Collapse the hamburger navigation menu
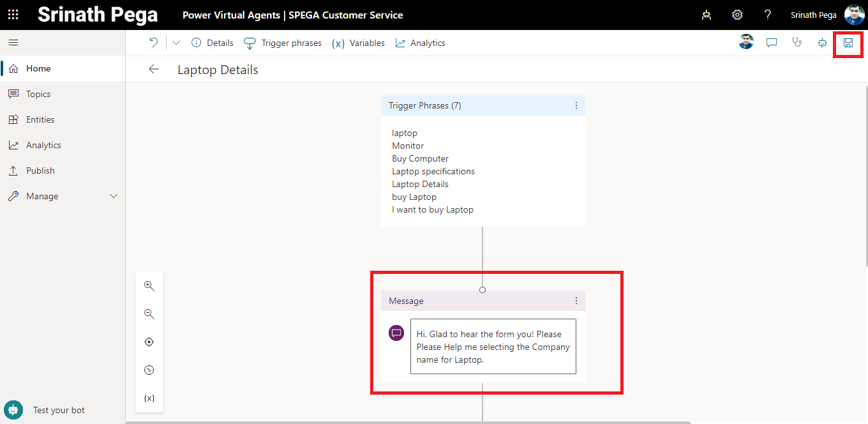The width and height of the screenshot is (868, 424). tap(13, 43)
